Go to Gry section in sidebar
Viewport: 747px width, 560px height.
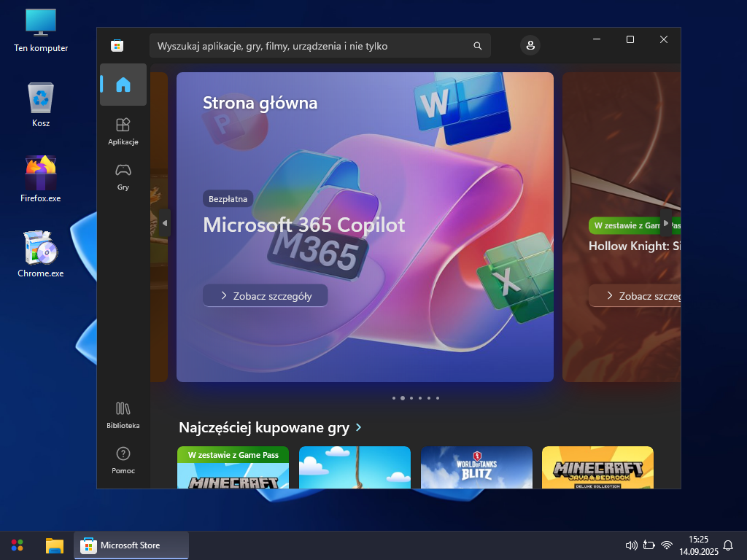(x=123, y=176)
